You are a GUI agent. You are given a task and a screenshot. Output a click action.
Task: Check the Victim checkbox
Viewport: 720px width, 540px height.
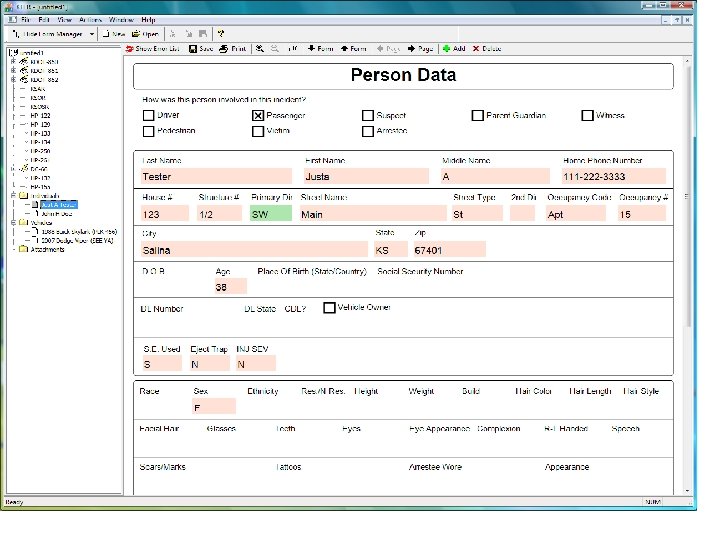258,131
